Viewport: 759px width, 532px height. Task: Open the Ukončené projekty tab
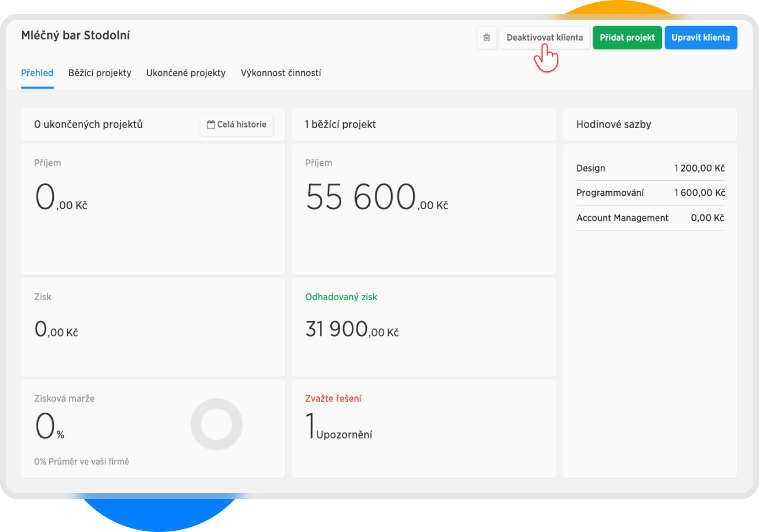click(x=186, y=73)
